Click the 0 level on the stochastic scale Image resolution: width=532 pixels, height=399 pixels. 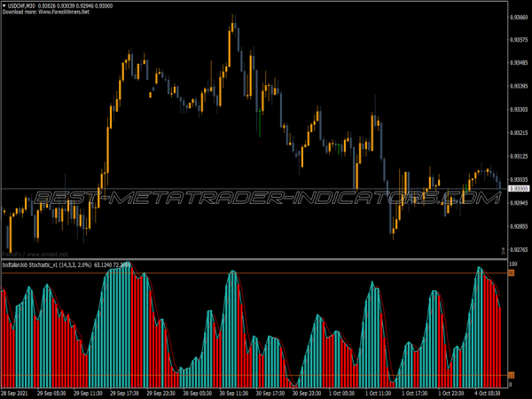point(511,385)
